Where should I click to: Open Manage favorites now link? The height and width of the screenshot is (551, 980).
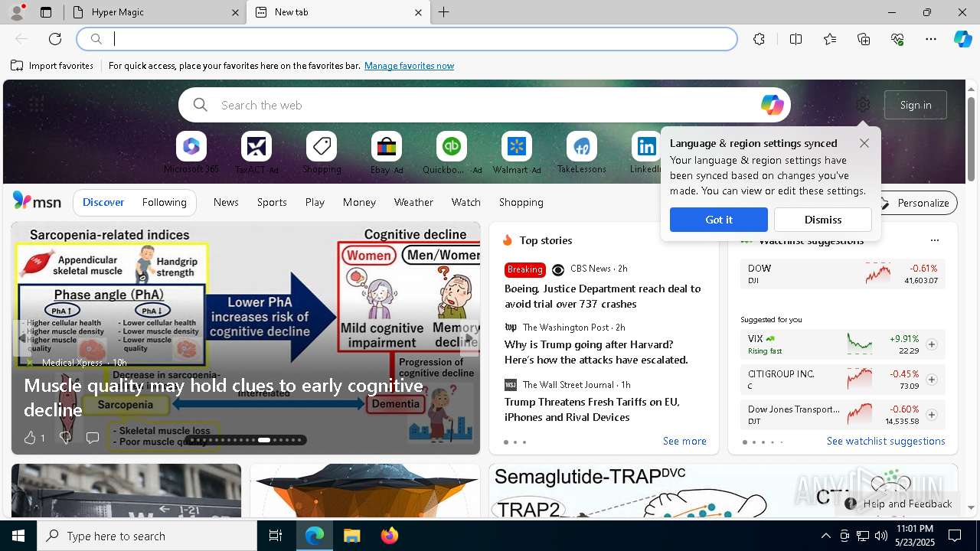point(409,66)
